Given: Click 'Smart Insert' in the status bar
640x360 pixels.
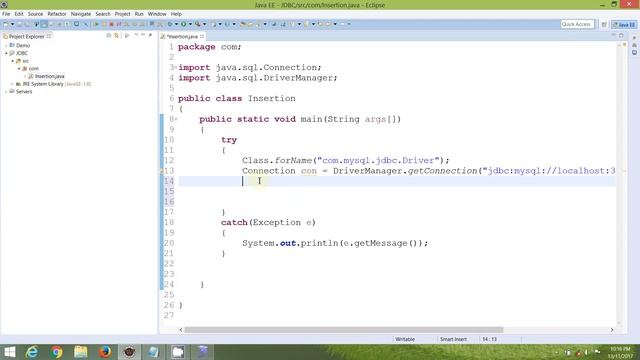Looking at the screenshot, I should pos(453,339).
